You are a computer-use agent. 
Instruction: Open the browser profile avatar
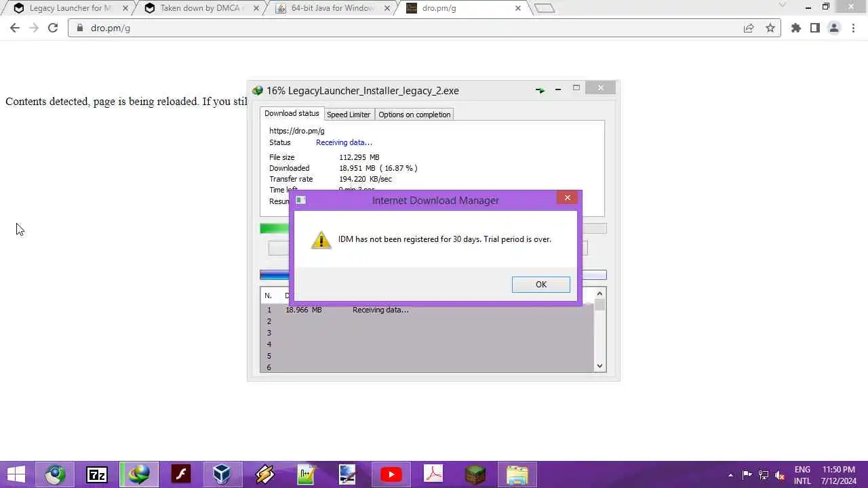click(834, 28)
